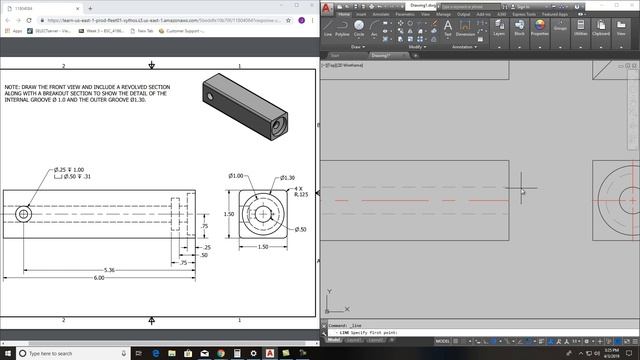Open the Customer Support bookmark
Viewport: 640px width, 360px height.
tap(182, 31)
